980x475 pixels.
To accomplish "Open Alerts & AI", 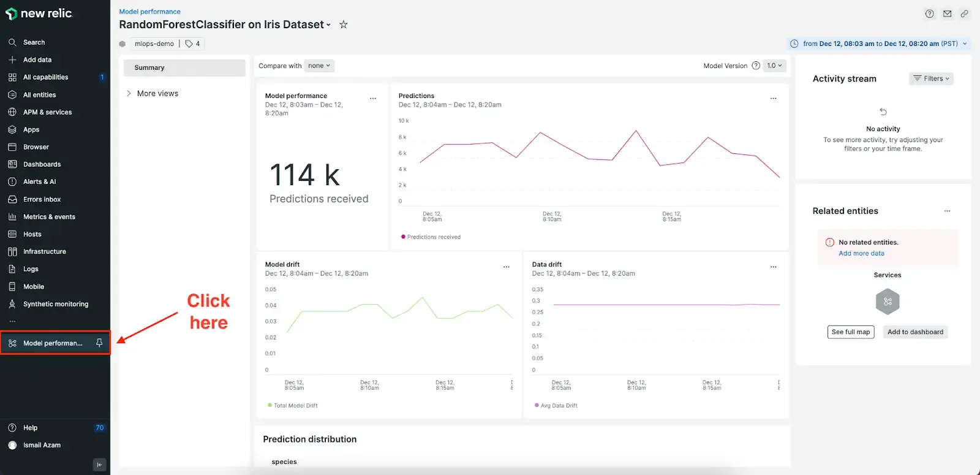I will coord(40,182).
